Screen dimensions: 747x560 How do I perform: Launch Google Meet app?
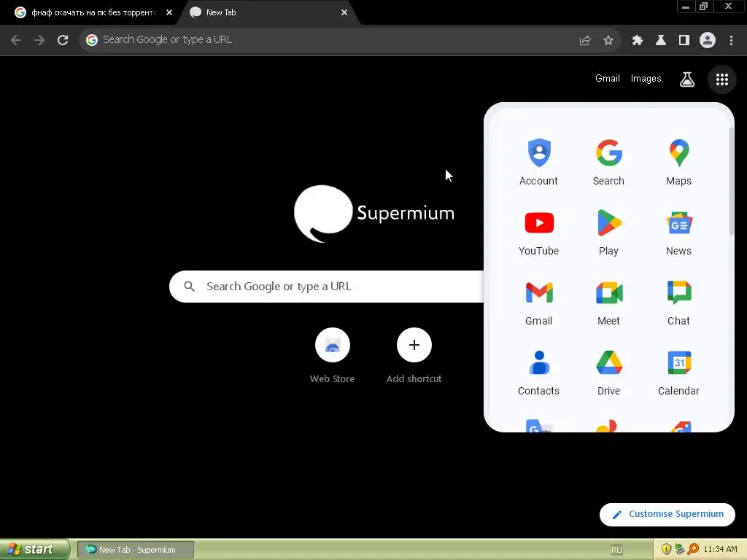[x=609, y=302]
